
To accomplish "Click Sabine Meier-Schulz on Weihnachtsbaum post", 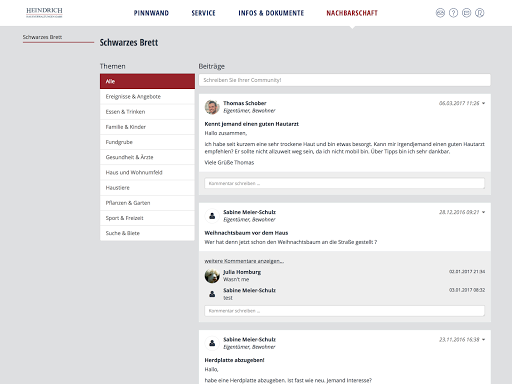I will 249,212.
